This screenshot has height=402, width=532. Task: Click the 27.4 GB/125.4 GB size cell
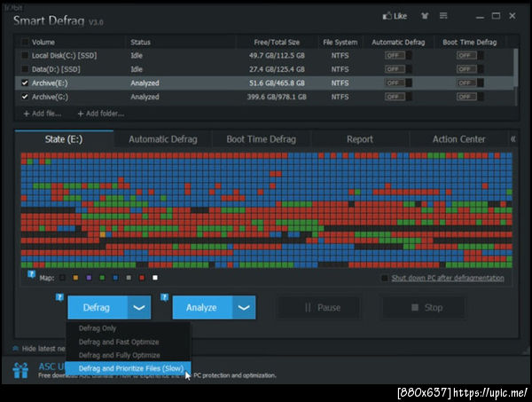point(277,69)
